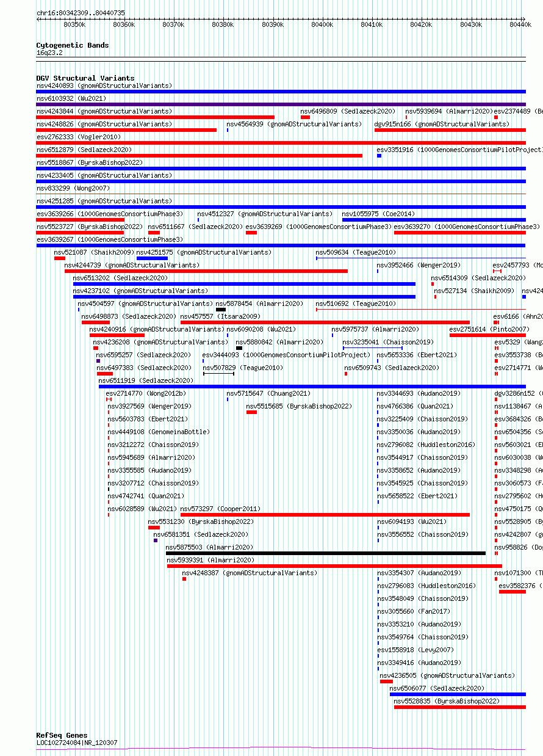Click nsv6496809 (Sedlazeck2020) label
The image size is (543, 756).
[x=348, y=111]
